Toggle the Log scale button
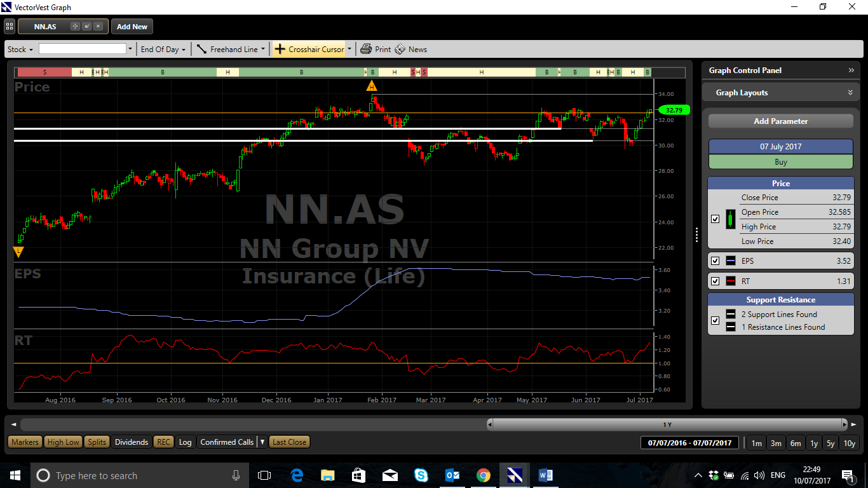This screenshot has height=488, width=868. coord(185,442)
